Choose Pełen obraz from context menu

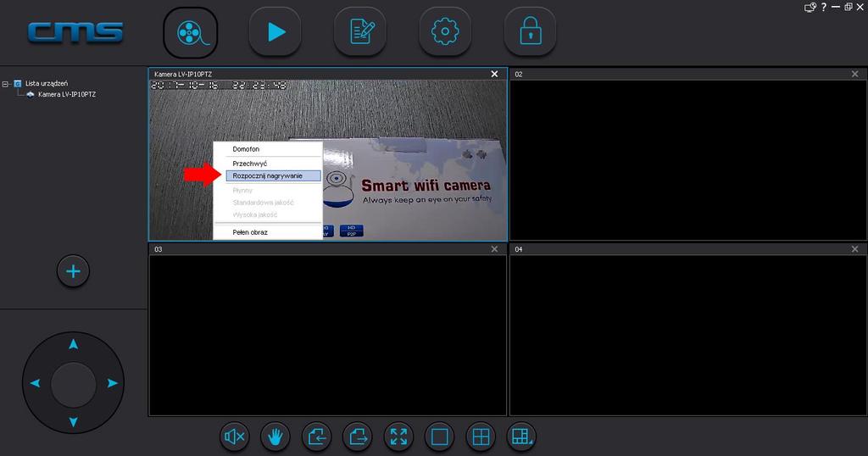click(250, 232)
